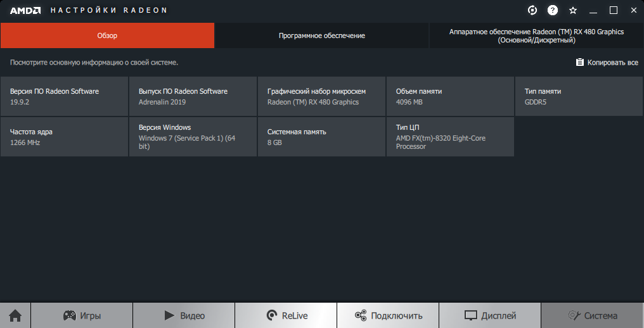Click the Версия Windows tile

(x=193, y=137)
